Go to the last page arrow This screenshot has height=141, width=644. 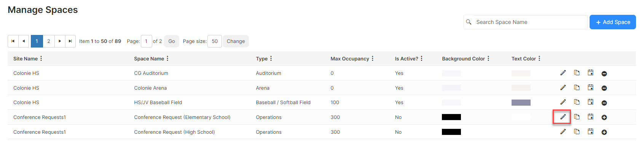(x=70, y=41)
